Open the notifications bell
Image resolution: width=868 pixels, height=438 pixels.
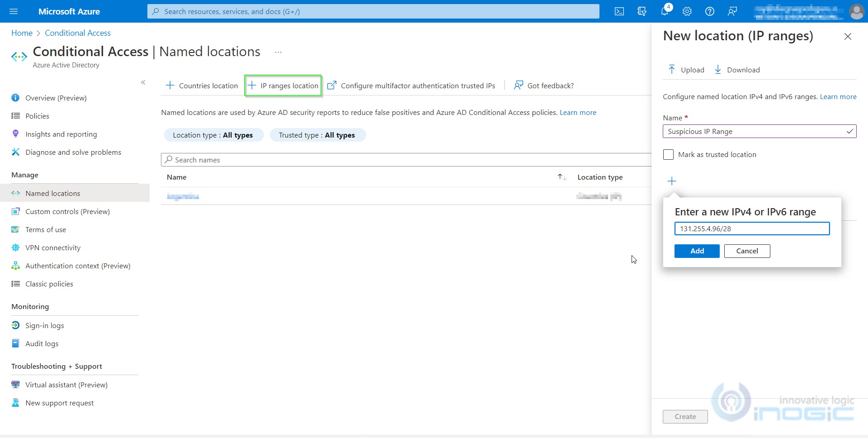point(665,11)
